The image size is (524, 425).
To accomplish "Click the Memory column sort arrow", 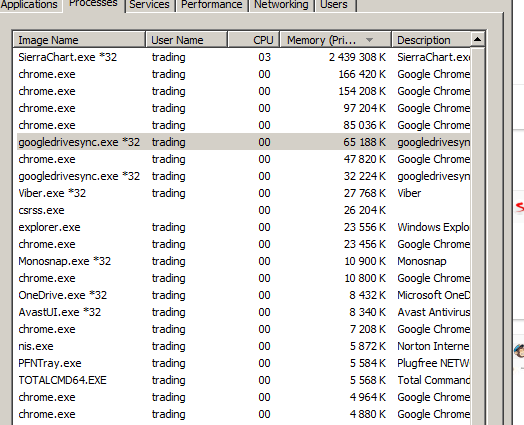I will (x=369, y=40).
